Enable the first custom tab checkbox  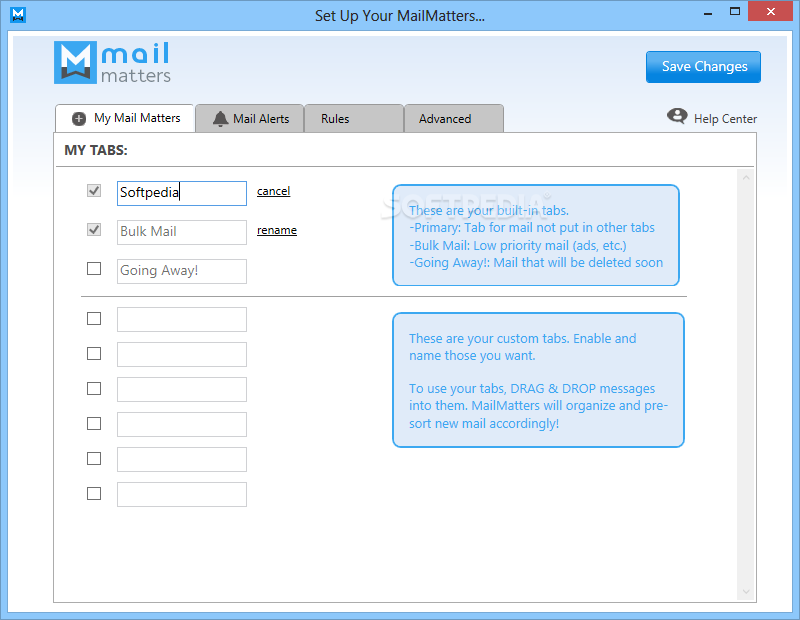(x=94, y=318)
